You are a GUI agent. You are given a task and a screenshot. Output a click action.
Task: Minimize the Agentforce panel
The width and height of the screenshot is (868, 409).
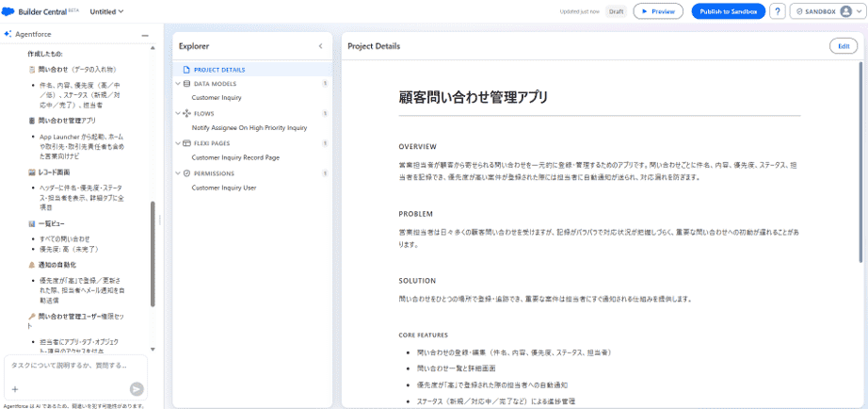click(x=145, y=35)
